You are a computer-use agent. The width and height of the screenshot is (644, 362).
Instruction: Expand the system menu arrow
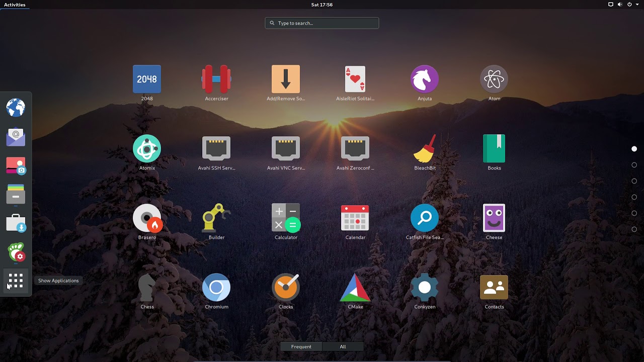click(x=636, y=5)
